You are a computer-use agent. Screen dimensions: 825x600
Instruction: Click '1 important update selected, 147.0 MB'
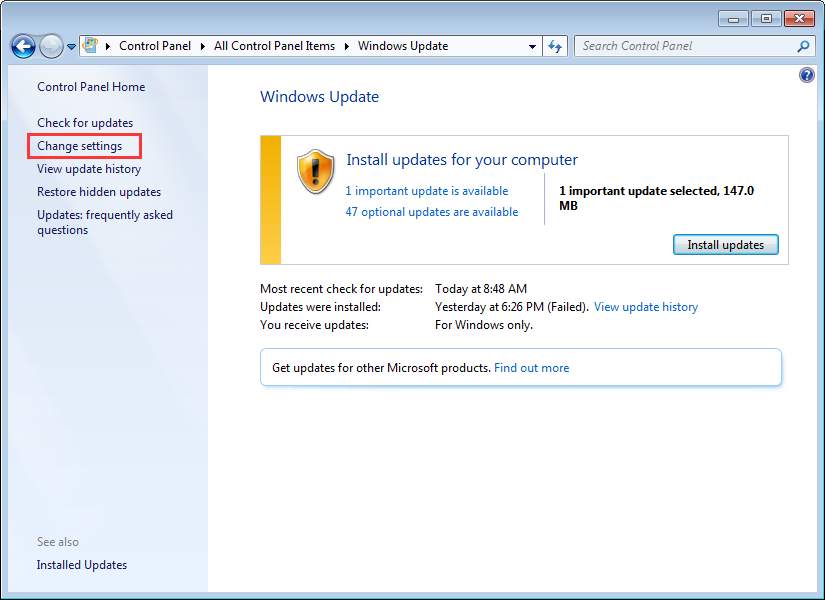656,198
